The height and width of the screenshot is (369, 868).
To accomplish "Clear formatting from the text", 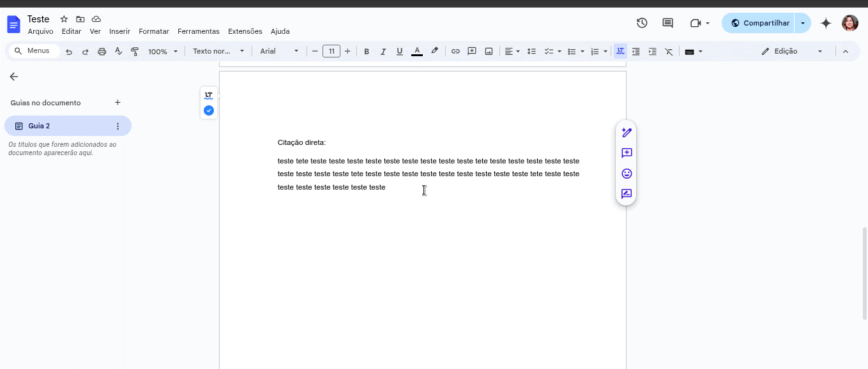I will tap(669, 51).
